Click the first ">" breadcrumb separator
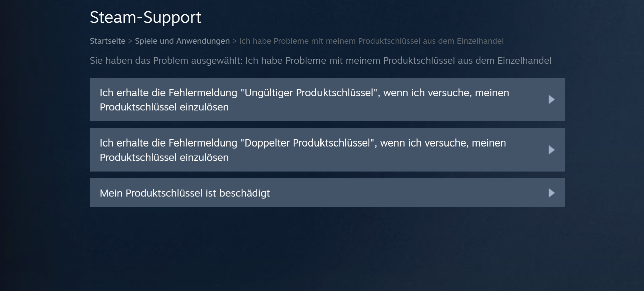Viewport: 644px width, 291px height. (x=129, y=41)
